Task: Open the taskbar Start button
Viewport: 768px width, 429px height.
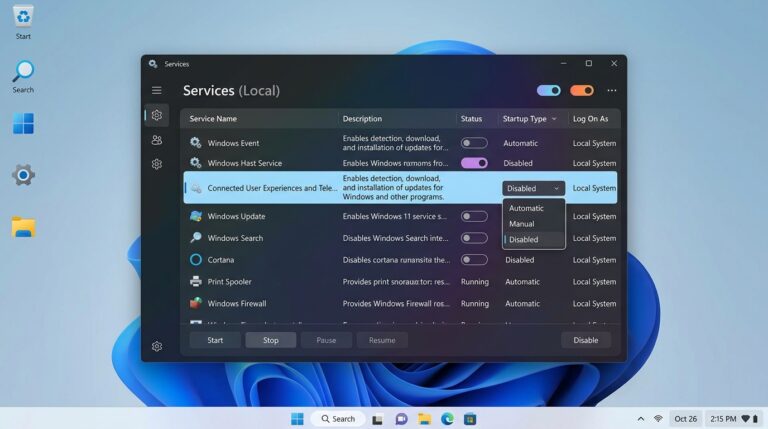Action: coord(297,419)
